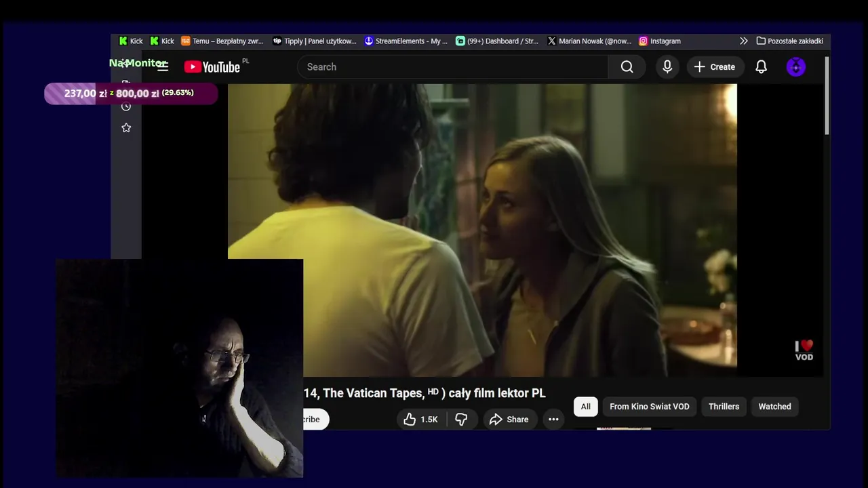This screenshot has width=868, height=488.
Task: Click the Subscribe button
Action: pos(315,420)
